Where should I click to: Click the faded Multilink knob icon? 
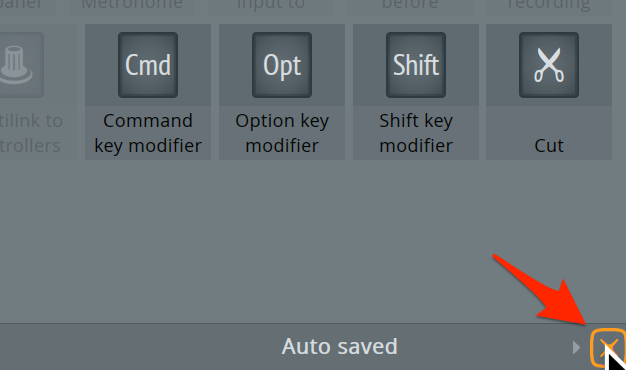pos(20,65)
